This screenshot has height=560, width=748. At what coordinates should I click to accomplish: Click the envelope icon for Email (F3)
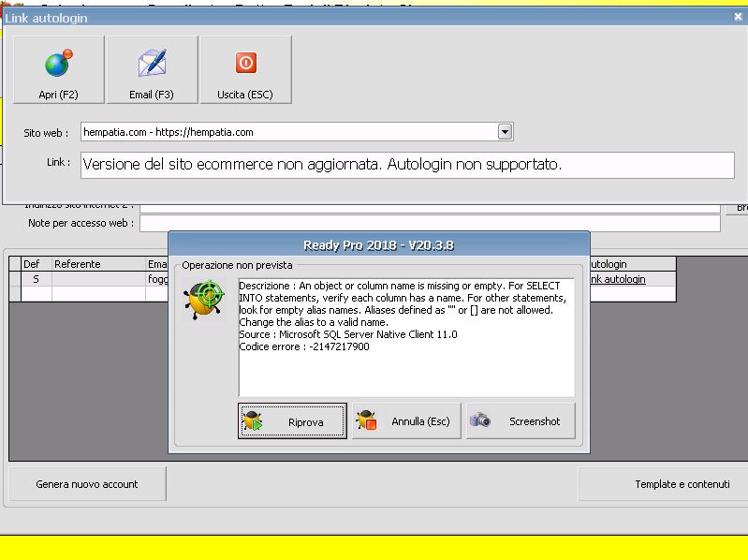click(153, 63)
